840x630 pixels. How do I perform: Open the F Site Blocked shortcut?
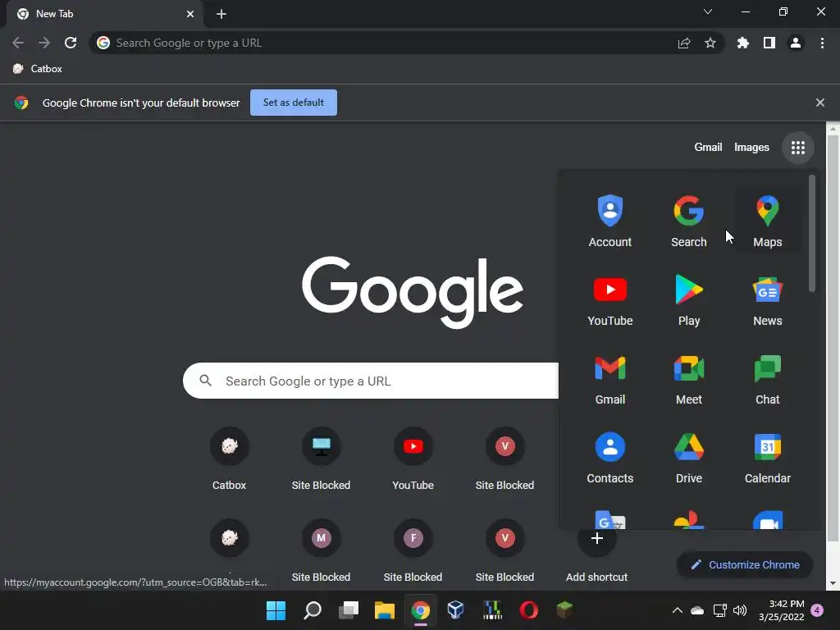click(x=413, y=551)
